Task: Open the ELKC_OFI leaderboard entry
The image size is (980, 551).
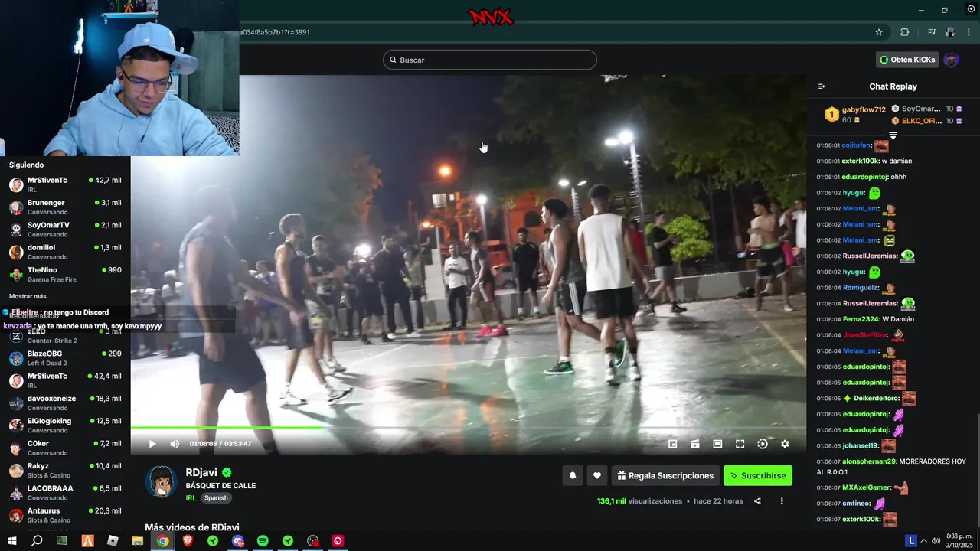Action: point(927,121)
